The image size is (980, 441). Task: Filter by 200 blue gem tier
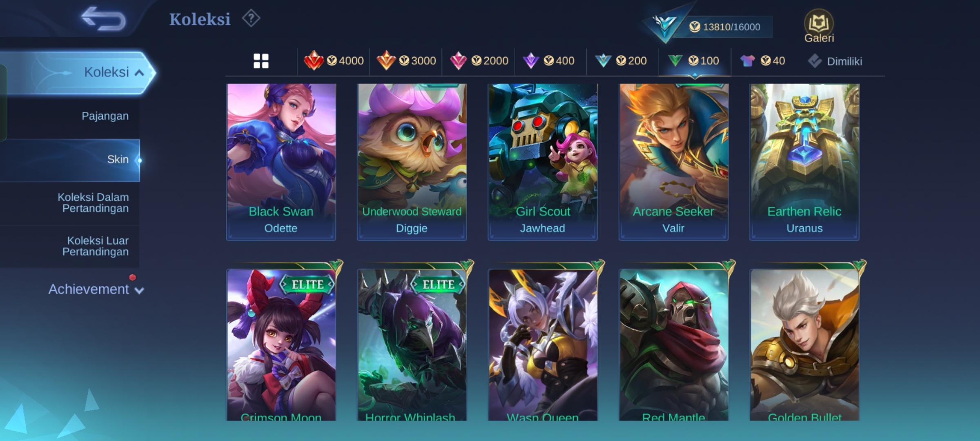[621, 61]
